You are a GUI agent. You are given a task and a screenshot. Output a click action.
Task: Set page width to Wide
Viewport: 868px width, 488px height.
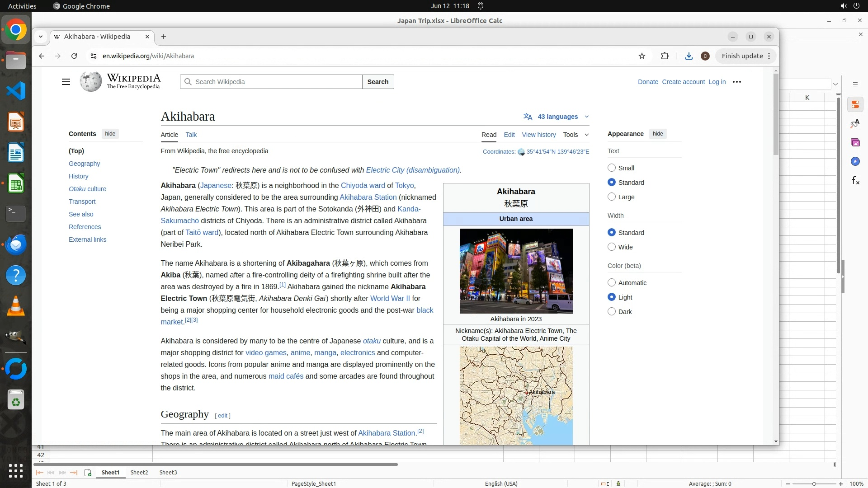pyautogui.click(x=612, y=247)
